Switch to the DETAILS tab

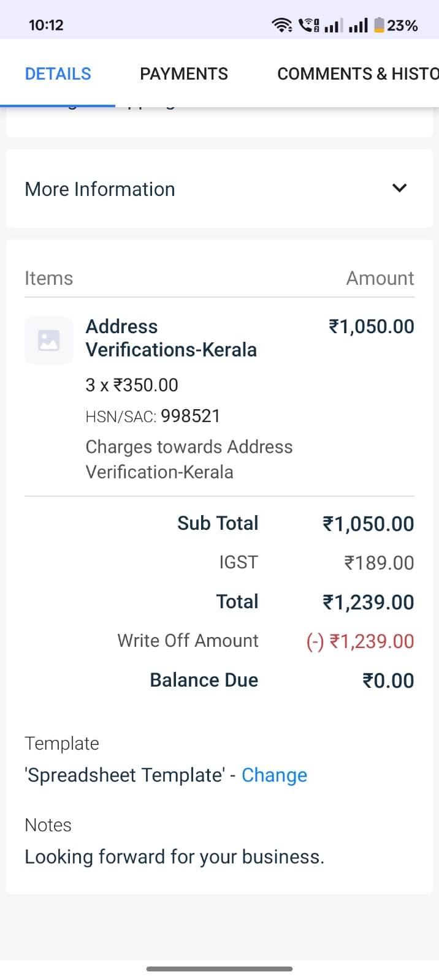pyautogui.click(x=58, y=74)
